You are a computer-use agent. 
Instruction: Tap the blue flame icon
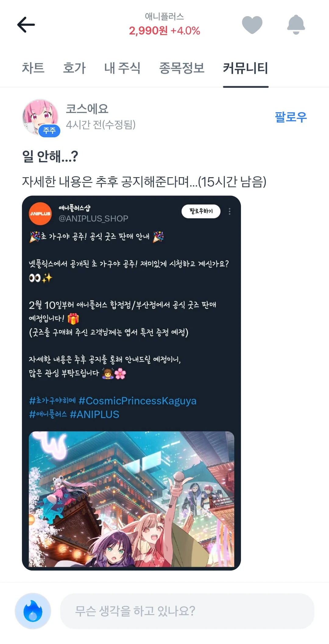point(33,611)
